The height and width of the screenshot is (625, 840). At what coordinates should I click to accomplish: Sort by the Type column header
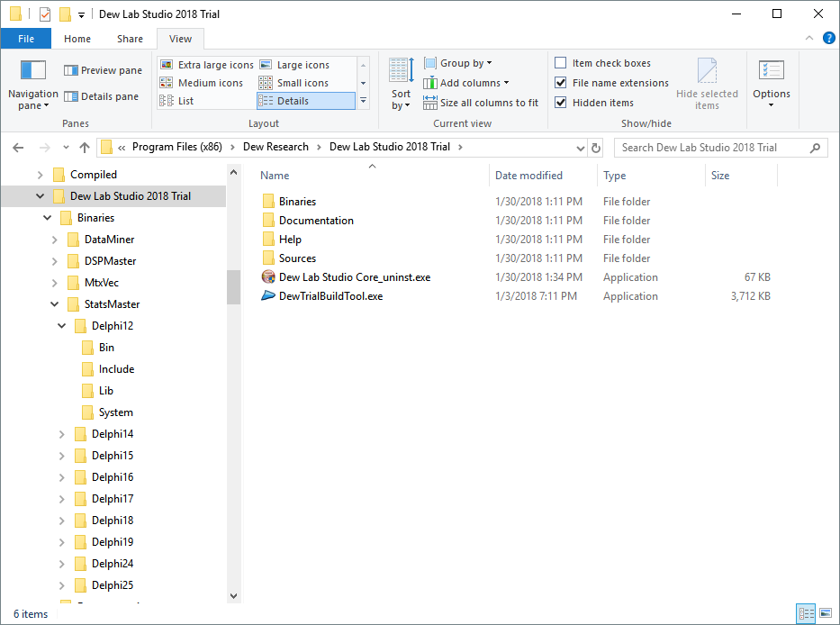coord(651,176)
